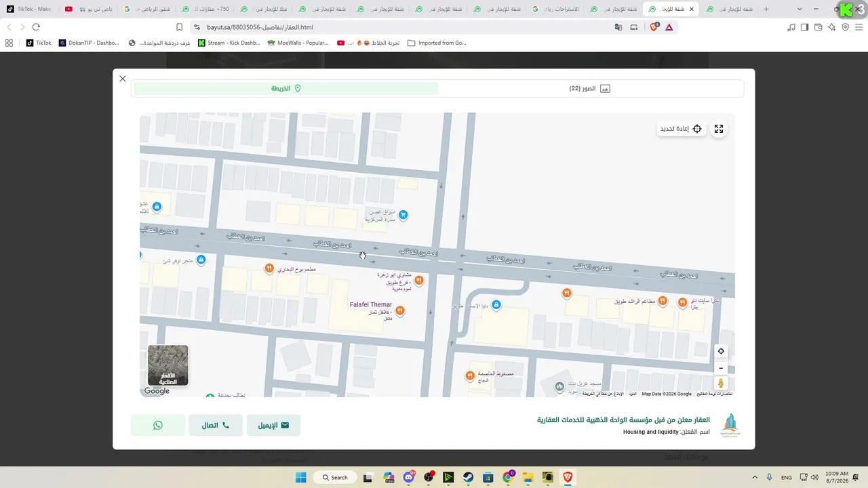Open Brave Rewards triangle icon
The image size is (868, 488).
pyautogui.click(x=669, y=27)
